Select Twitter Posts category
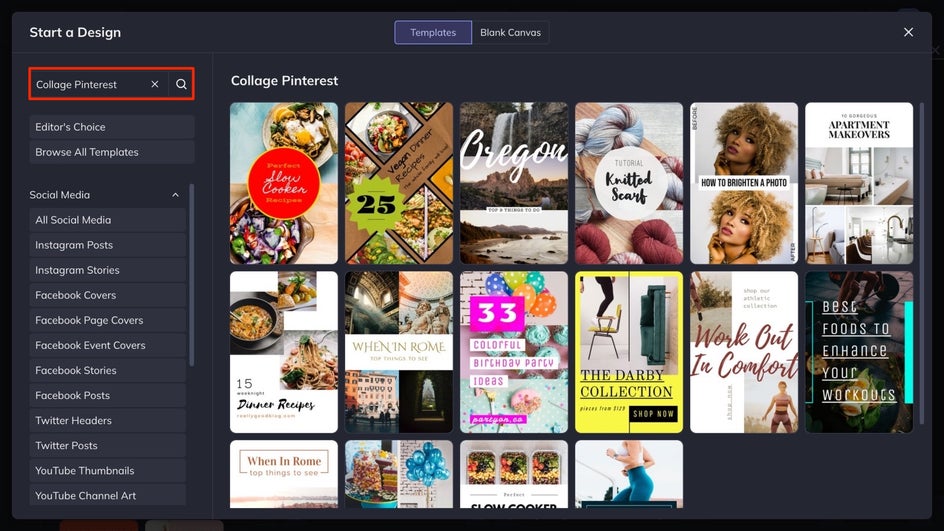This screenshot has width=944, height=531. point(108,446)
